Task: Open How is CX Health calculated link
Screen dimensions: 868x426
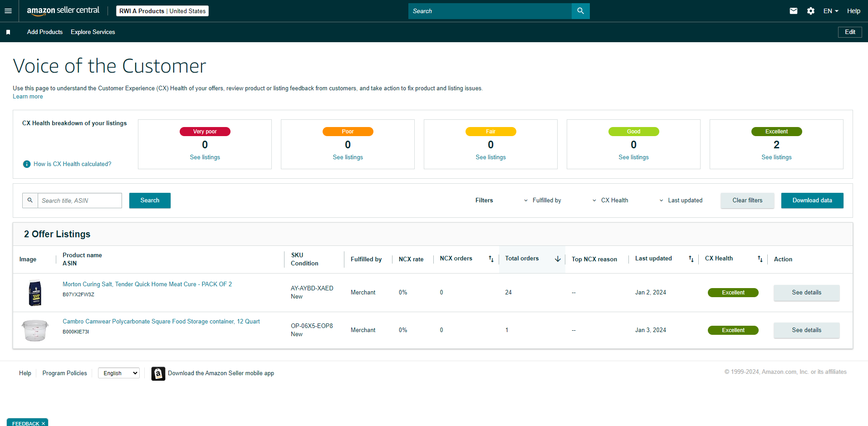Action: tap(72, 164)
